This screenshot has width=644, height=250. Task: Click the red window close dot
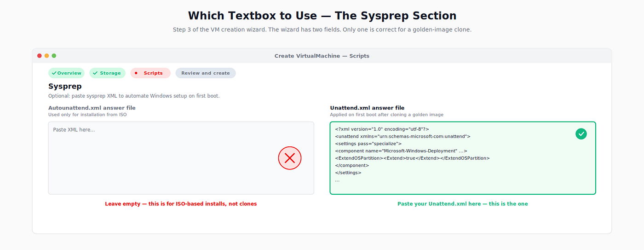40,56
